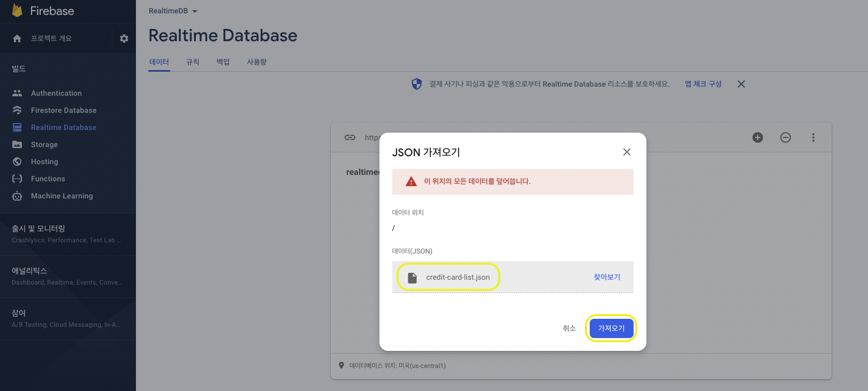The height and width of the screenshot is (391, 868).
Task: Click the home icon beside 프로젝트 개요
Action: coord(17,39)
